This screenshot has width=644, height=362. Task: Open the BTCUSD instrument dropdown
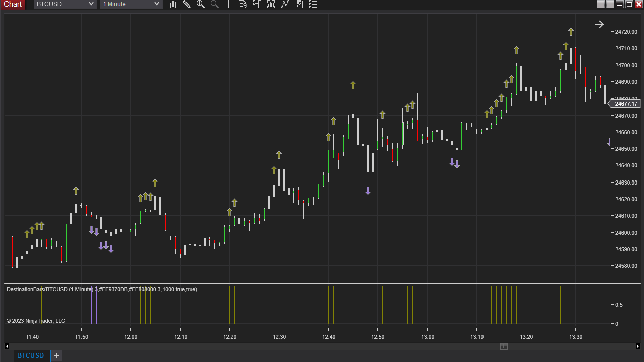(x=65, y=4)
